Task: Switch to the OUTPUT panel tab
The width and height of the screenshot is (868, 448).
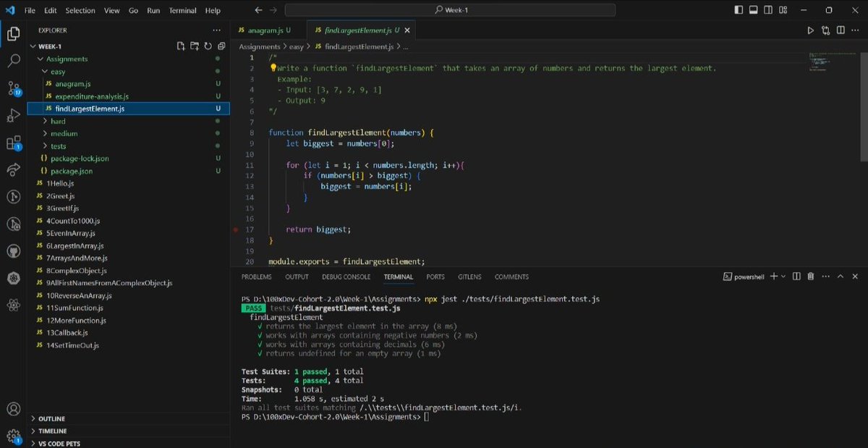Action: click(x=297, y=276)
